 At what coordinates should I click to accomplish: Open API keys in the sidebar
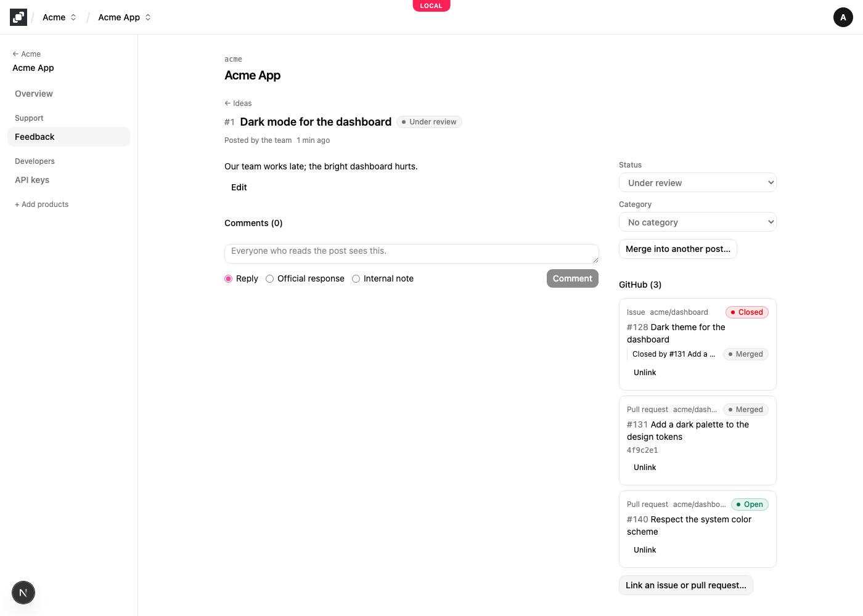pyautogui.click(x=68, y=180)
